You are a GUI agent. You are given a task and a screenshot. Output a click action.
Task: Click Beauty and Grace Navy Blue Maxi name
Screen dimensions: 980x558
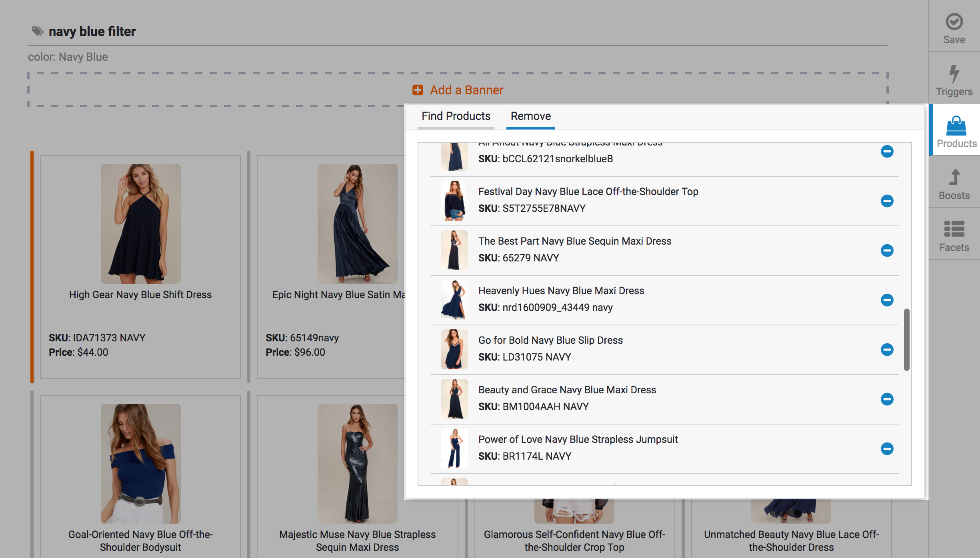pyautogui.click(x=567, y=390)
